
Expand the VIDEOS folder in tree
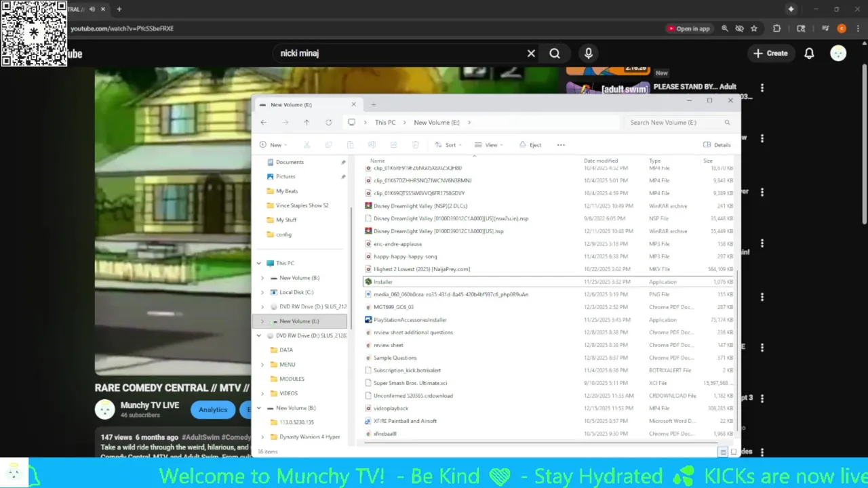click(263, 393)
